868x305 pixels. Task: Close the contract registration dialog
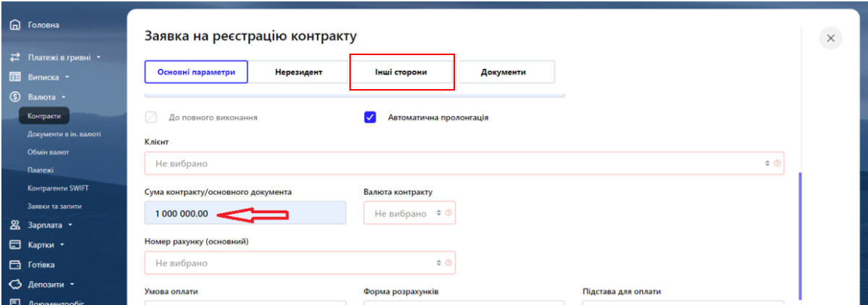click(830, 38)
